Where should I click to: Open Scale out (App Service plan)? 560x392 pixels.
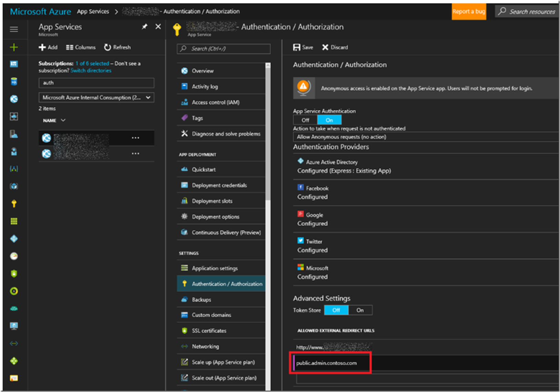tap(221, 378)
